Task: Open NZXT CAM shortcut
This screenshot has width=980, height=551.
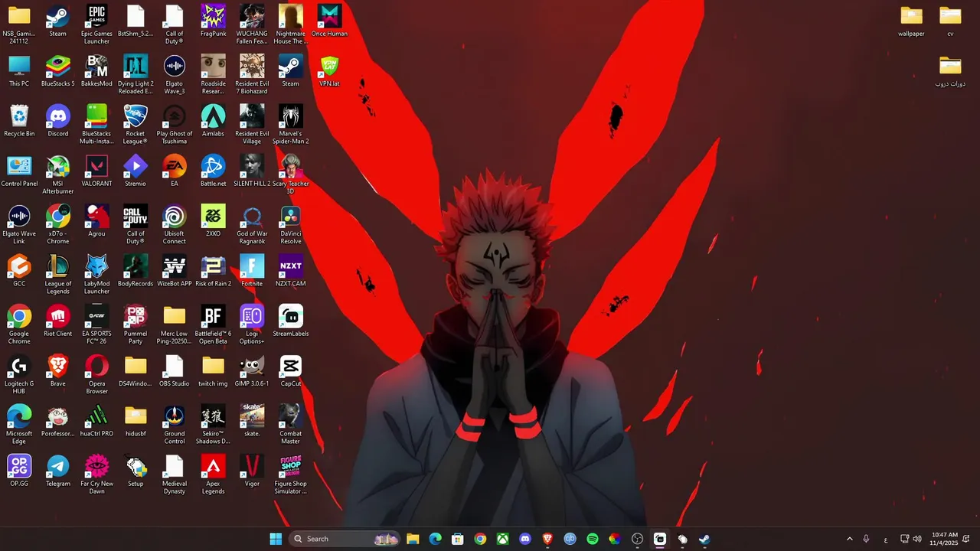Action: click(x=291, y=270)
